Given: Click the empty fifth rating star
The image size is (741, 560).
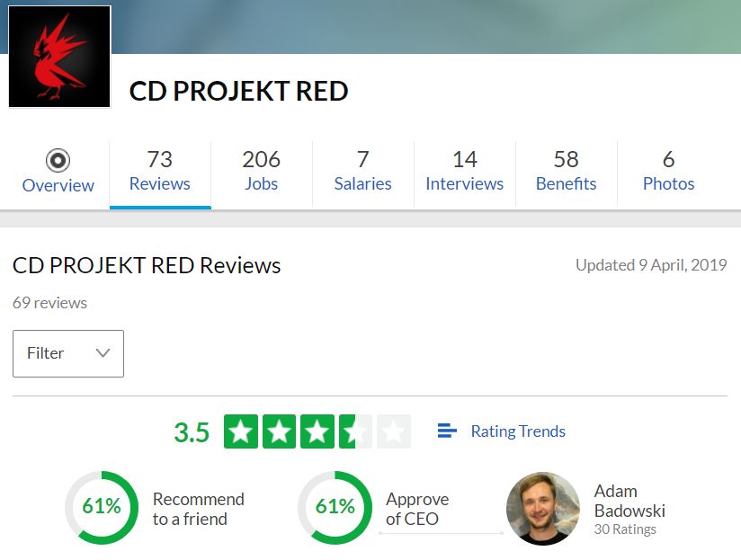Looking at the screenshot, I should coord(394,431).
